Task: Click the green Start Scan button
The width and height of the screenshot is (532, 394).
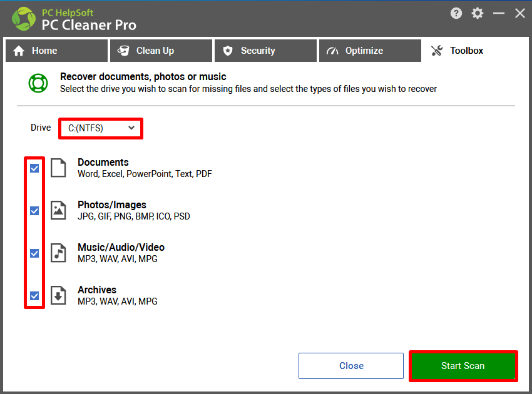Action: [x=463, y=366]
